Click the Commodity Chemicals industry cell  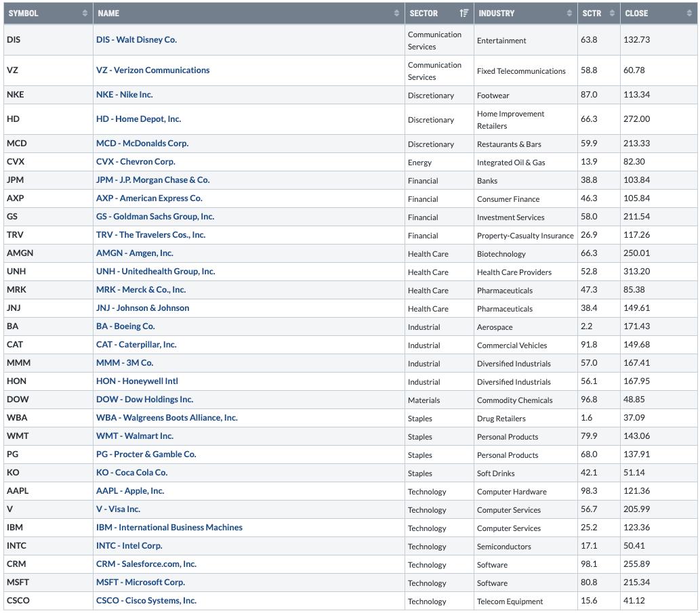[x=514, y=400]
